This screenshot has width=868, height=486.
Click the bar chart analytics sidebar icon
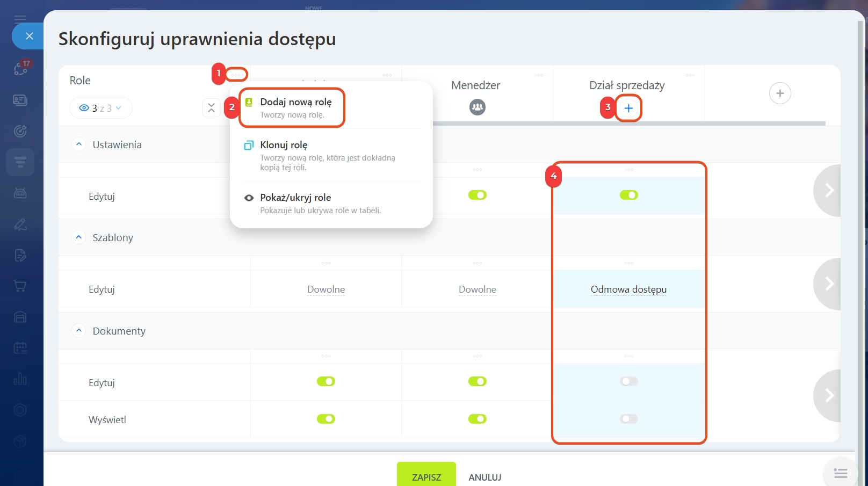[x=20, y=379]
